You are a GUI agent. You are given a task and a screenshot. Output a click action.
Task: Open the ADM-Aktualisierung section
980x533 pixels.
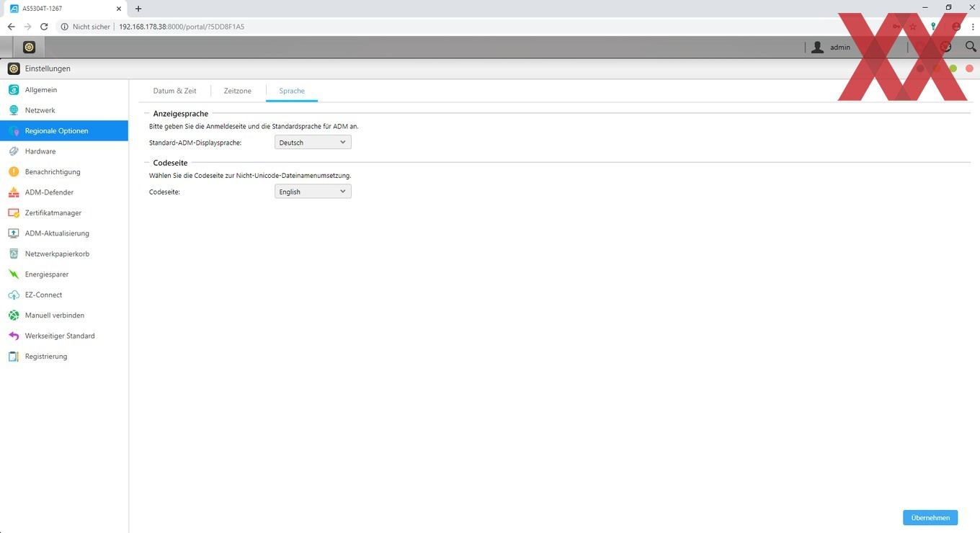[x=64, y=233]
